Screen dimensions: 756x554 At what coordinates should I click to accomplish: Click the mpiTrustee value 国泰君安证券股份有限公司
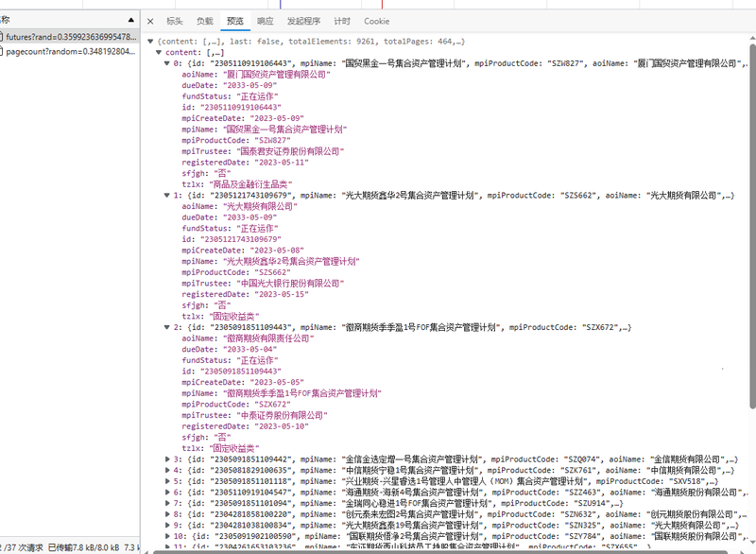tap(290, 151)
